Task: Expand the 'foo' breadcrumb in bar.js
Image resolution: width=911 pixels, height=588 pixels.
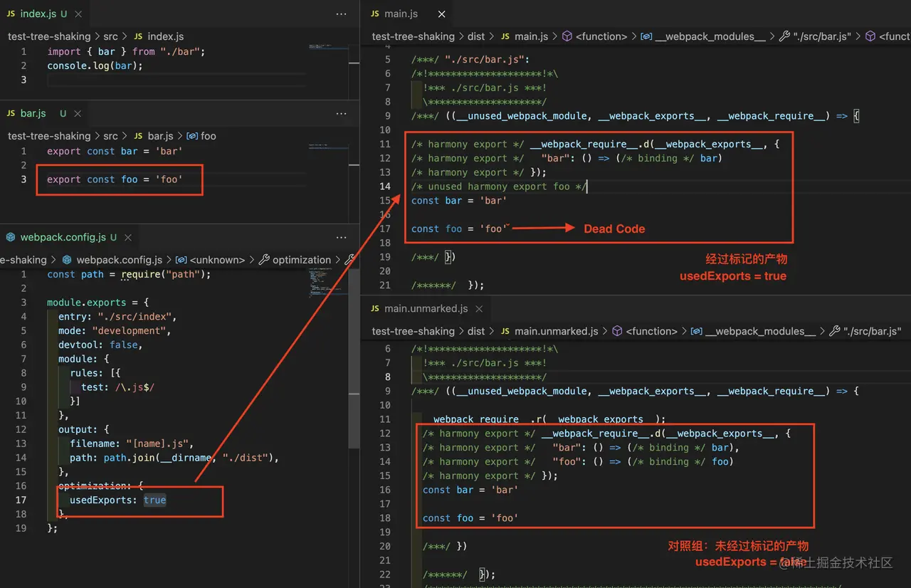Action: pyautogui.click(x=208, y=136)
